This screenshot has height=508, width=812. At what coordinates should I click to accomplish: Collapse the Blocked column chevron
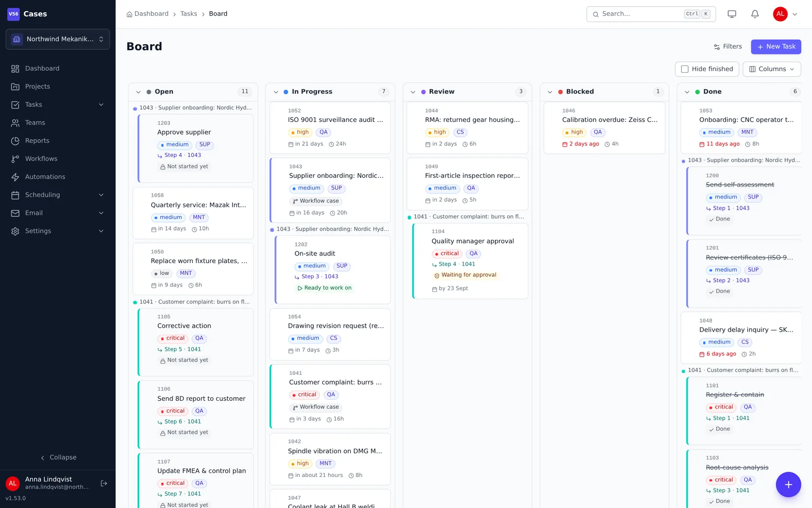click(x=550, y=92)
